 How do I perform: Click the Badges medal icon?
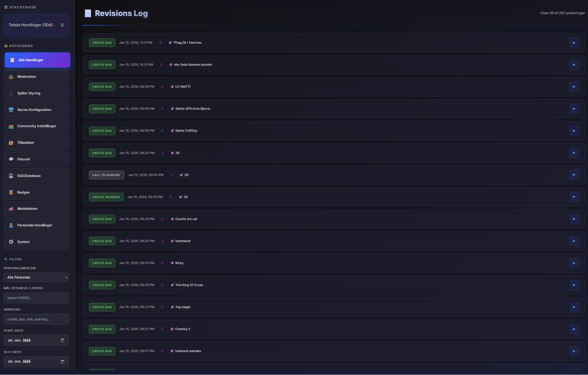pyautogui.click(x=11, y=192)
